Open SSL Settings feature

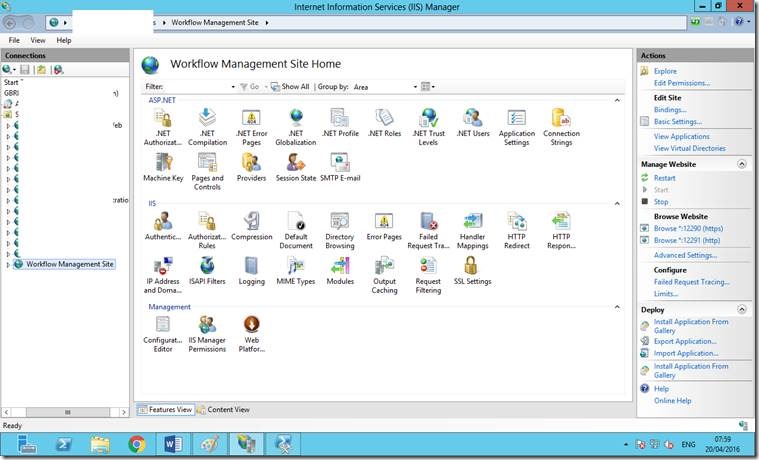click(x=472, y=271)
